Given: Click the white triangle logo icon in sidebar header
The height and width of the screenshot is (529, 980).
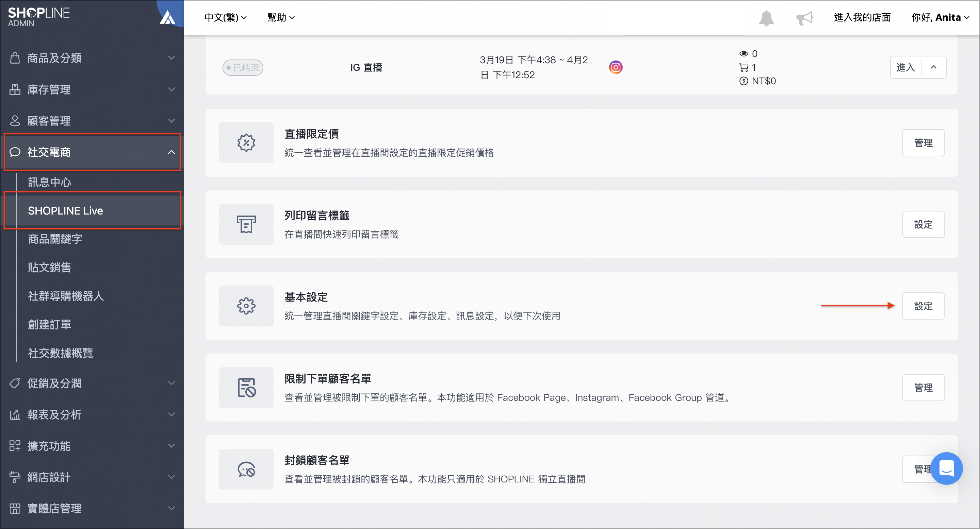Looking at the screenshot, I should (167, 17).
